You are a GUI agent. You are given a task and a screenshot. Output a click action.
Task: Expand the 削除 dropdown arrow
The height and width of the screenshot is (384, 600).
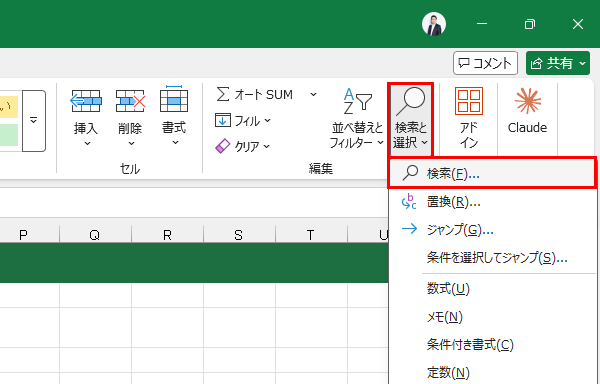tap(131, 143)
